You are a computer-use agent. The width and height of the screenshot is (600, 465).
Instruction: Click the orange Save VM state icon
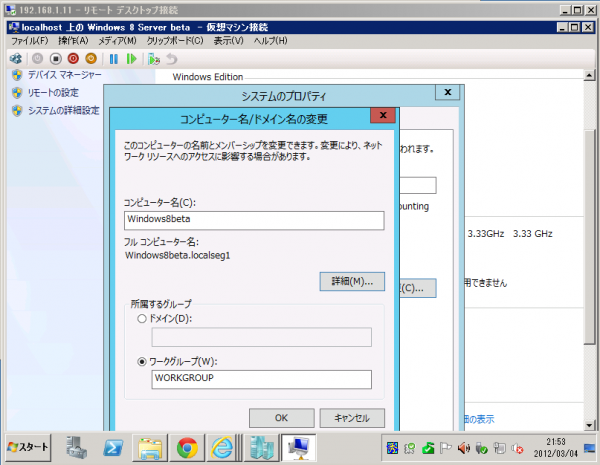point(91,59)
